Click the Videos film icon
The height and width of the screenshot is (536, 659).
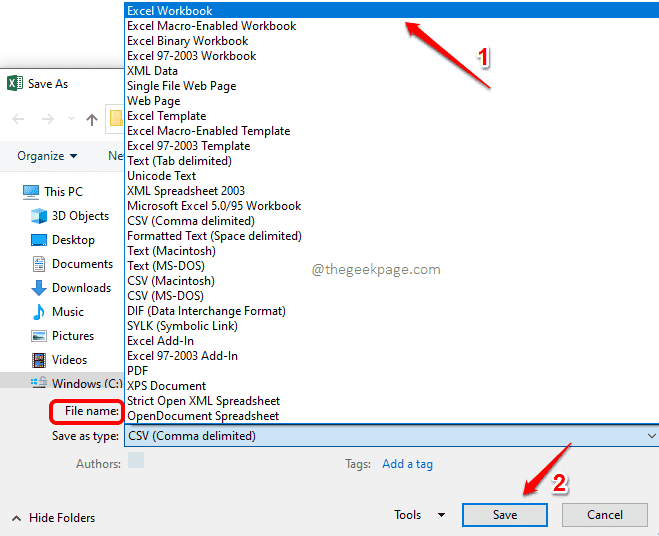(x=39, y=360)
